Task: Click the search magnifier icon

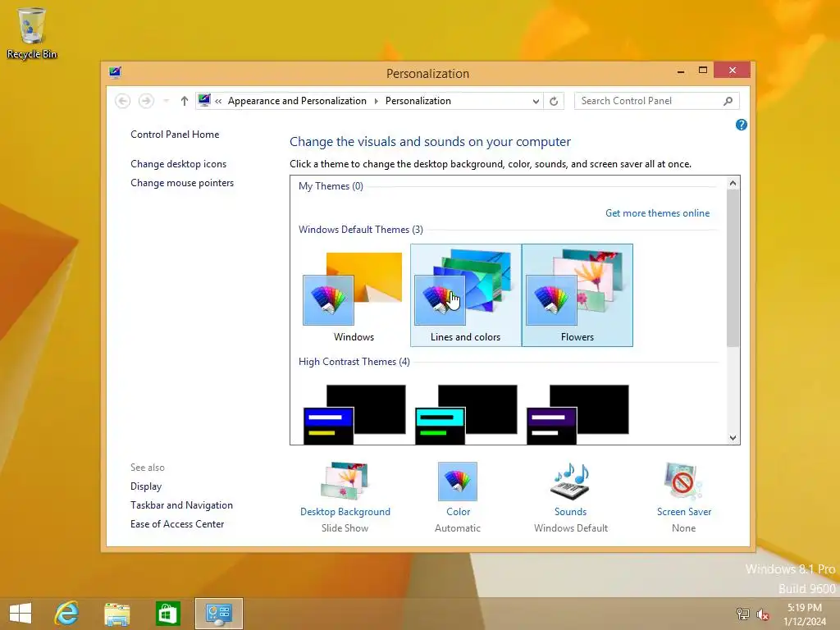Action: click(x=728, y=101)
